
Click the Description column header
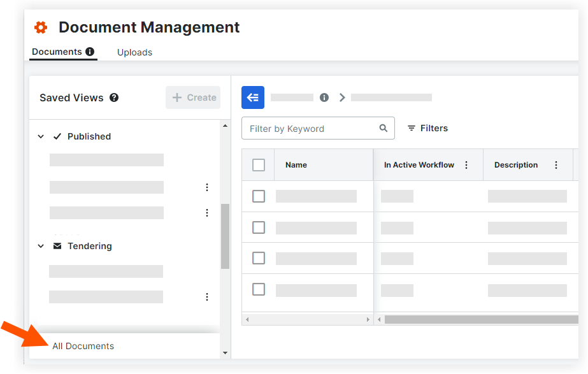516,164
